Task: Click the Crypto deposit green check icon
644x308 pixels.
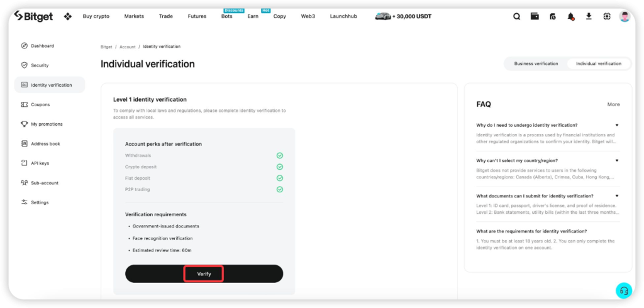Action: 280,167
